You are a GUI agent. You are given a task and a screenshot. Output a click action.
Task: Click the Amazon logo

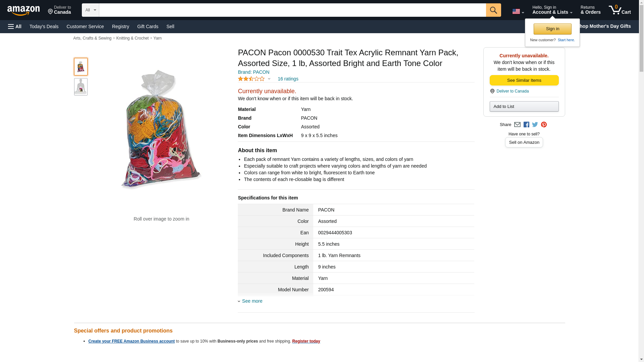tap(23, 10)
